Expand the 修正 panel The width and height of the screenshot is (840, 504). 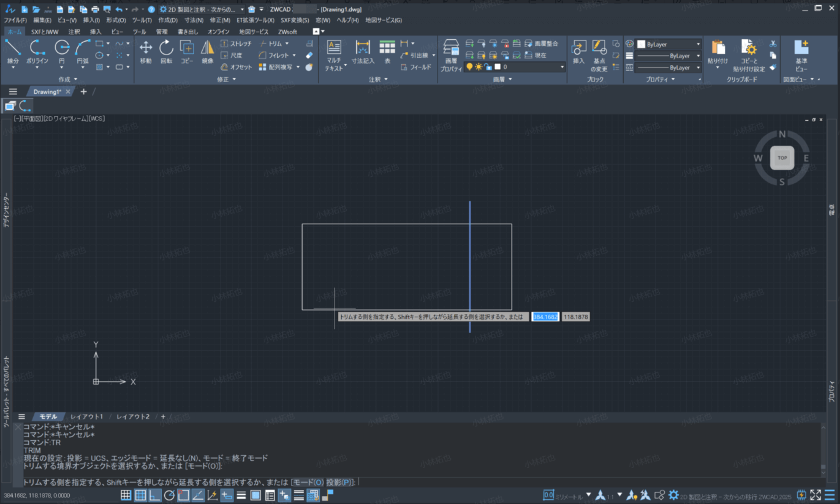(227, 80)
